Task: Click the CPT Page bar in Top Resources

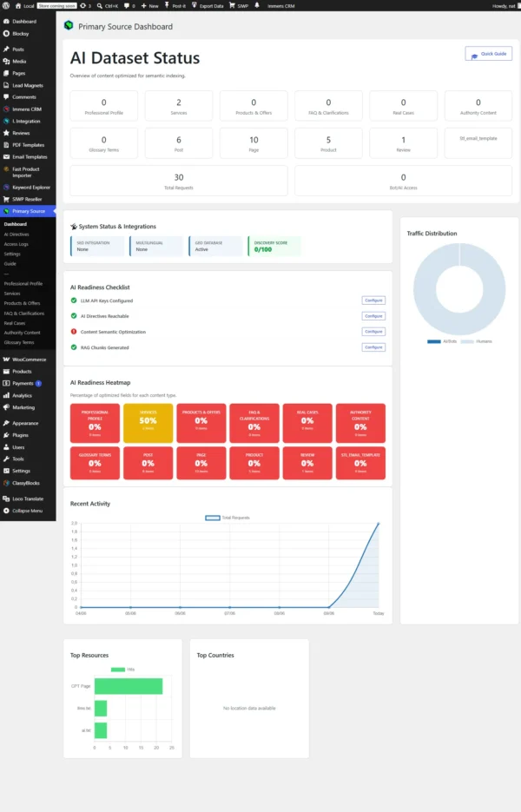Action: point(129,686)
